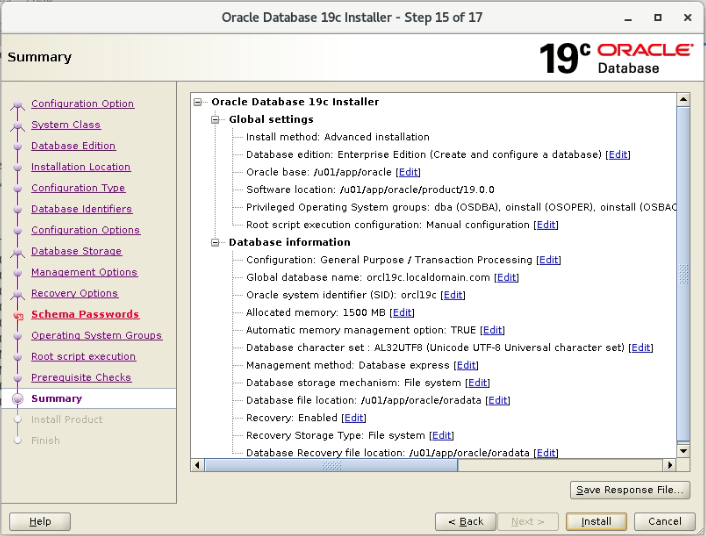Select the Privileged Operating System groups row
The width and height of the screenshot is (706, 536).
click(x=461, y=207)
